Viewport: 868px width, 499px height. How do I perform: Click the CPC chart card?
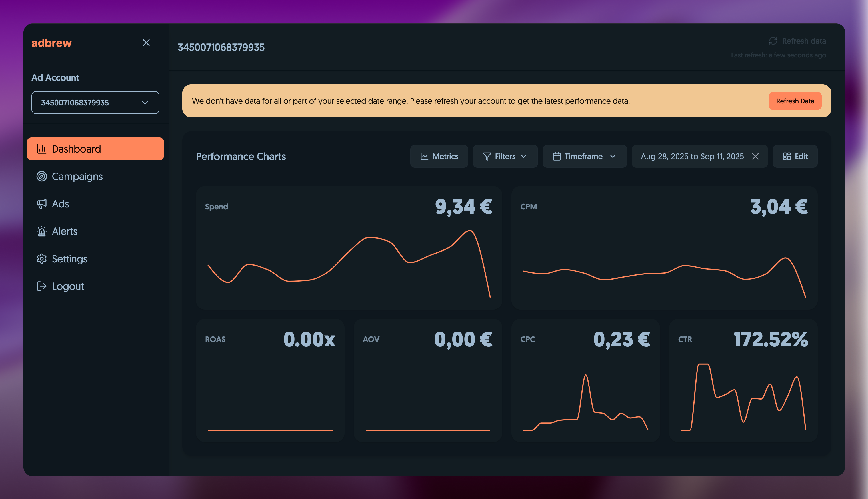click(585, 380)
